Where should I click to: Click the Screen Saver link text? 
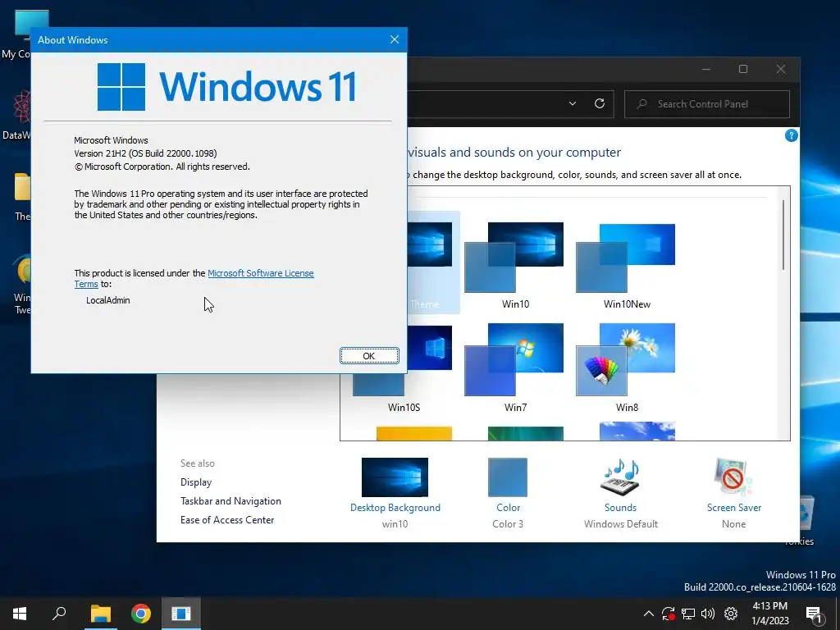click(734, 507)
